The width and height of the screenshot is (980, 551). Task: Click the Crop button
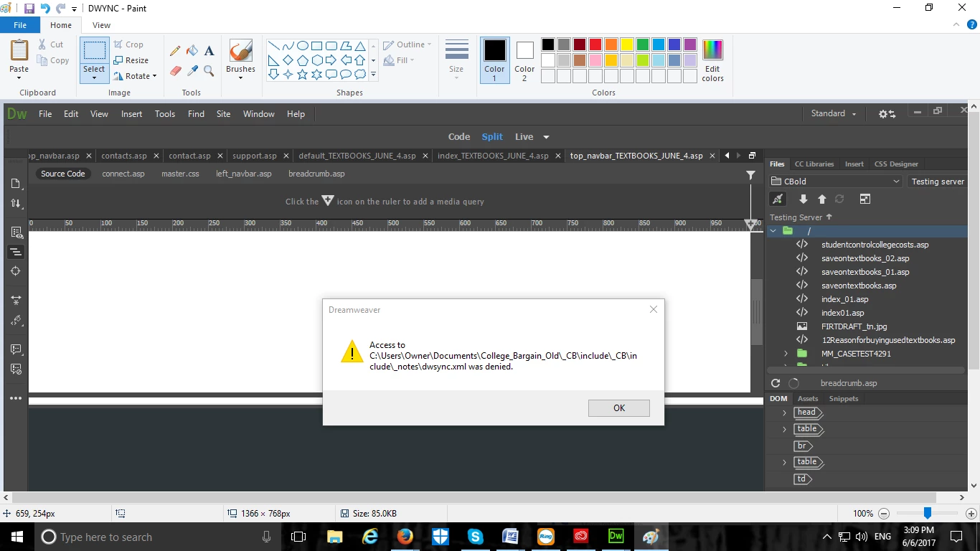pos(128,44)
